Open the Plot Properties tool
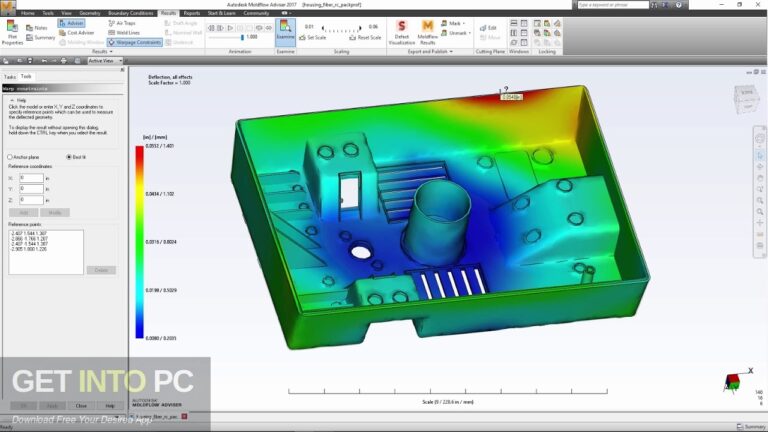Screen dimensions: 768x432 12,33
